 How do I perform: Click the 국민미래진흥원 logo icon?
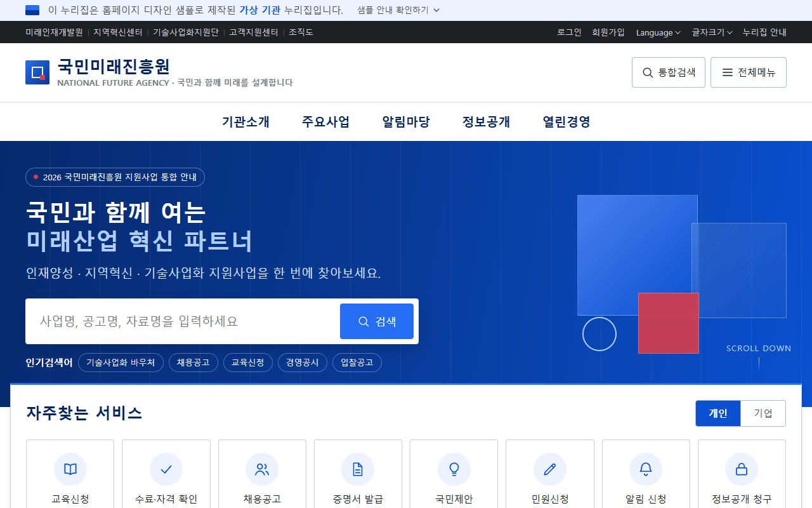click(37, 72)
